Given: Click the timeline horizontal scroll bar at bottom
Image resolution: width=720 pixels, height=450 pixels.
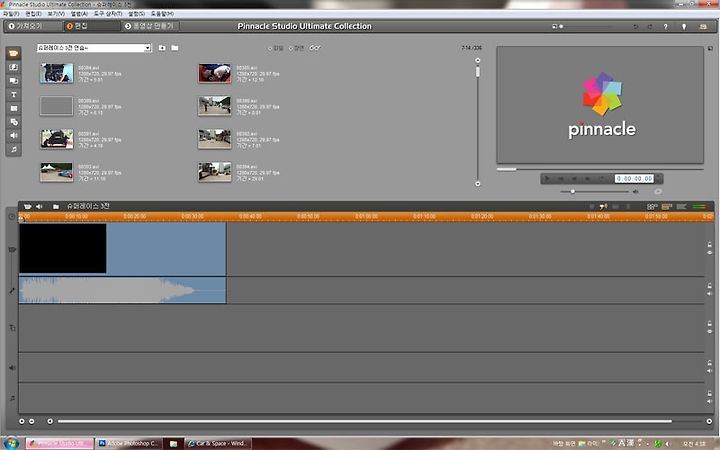Looking at the screenshot, I should coord(365,421).
